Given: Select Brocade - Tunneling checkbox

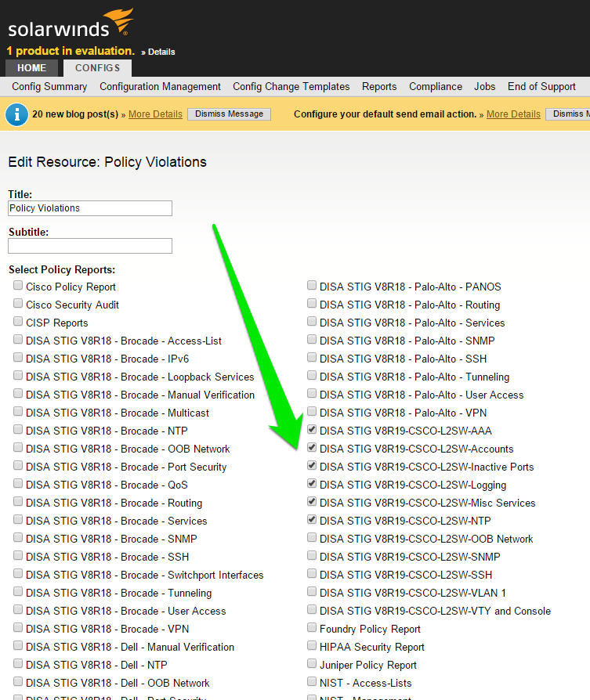Looking at the screenshot, I should pos(18,591).
